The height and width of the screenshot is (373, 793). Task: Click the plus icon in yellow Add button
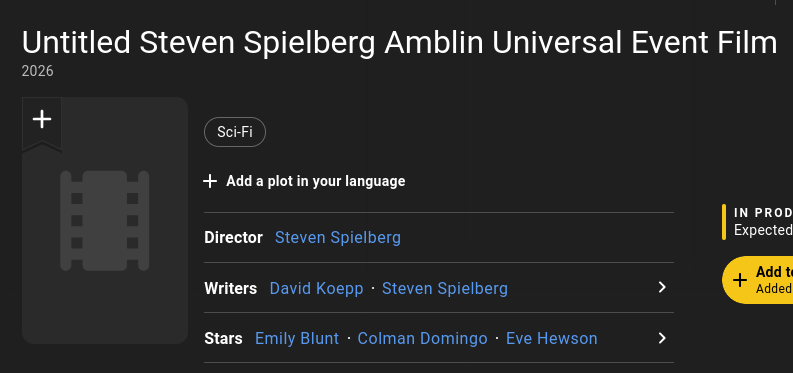739,280
